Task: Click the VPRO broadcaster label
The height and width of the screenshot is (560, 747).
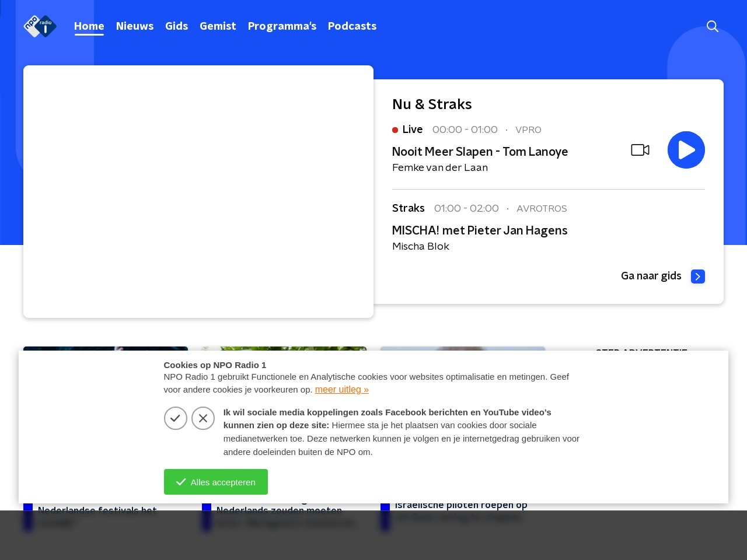Action: [528, 130]
